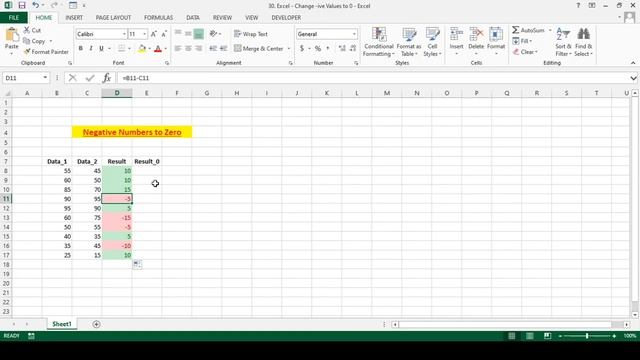The height and width of the screenshot is (360, 640).
Task: Apply the red font color button
Action: 158,49
